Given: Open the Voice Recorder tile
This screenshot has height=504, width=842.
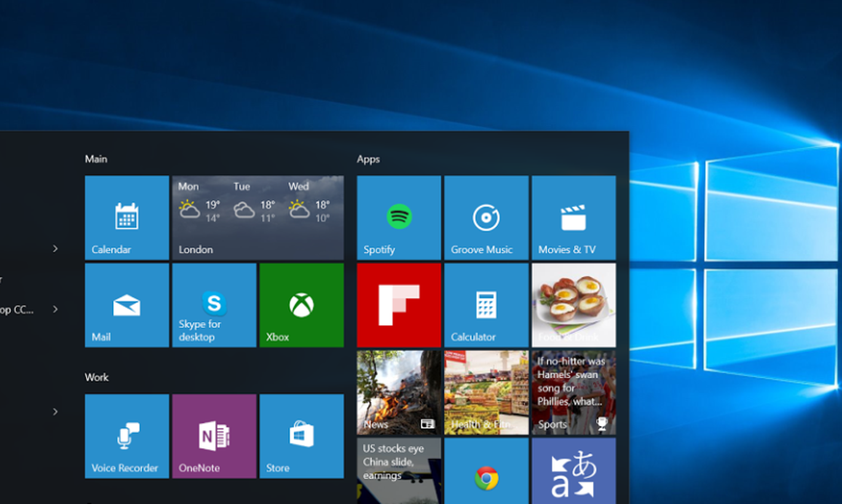Looking at the screenshot, I should (127, 436).
